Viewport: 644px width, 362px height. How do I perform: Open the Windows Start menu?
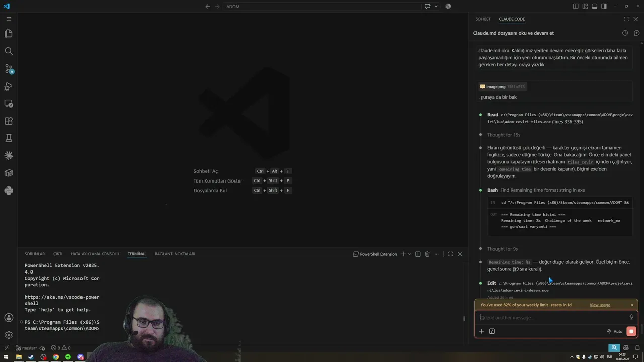(x=6, y=357)
